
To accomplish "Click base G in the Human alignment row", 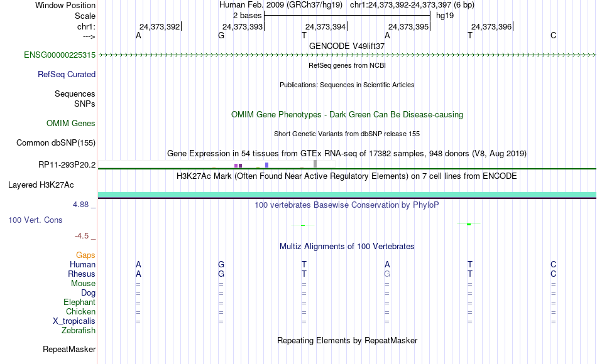I will click(x=221, y=264).
